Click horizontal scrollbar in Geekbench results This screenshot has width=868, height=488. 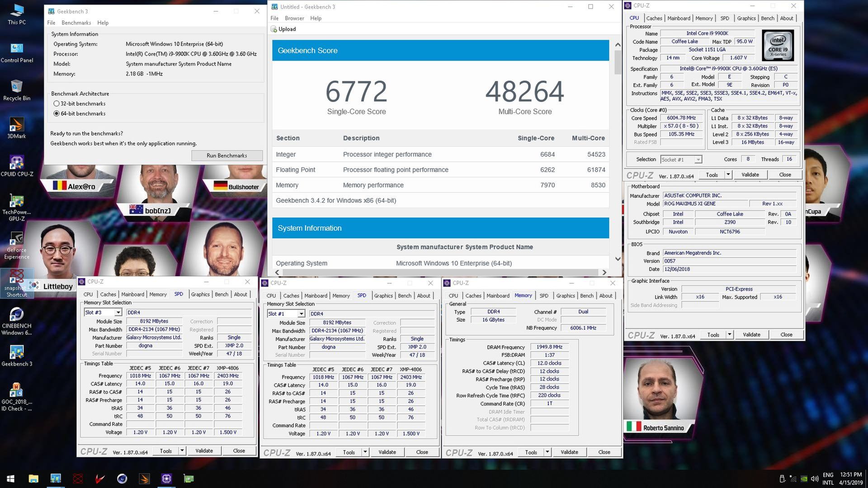click(441, 272)
